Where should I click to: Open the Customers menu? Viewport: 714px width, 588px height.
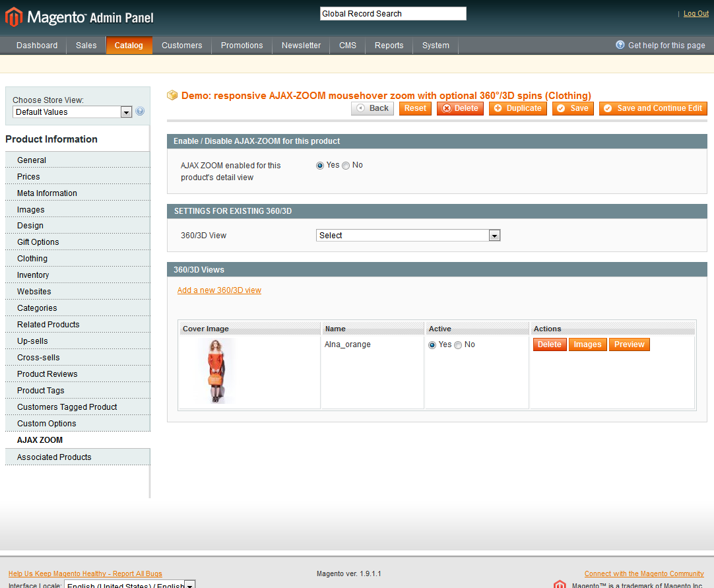point(181,45)
